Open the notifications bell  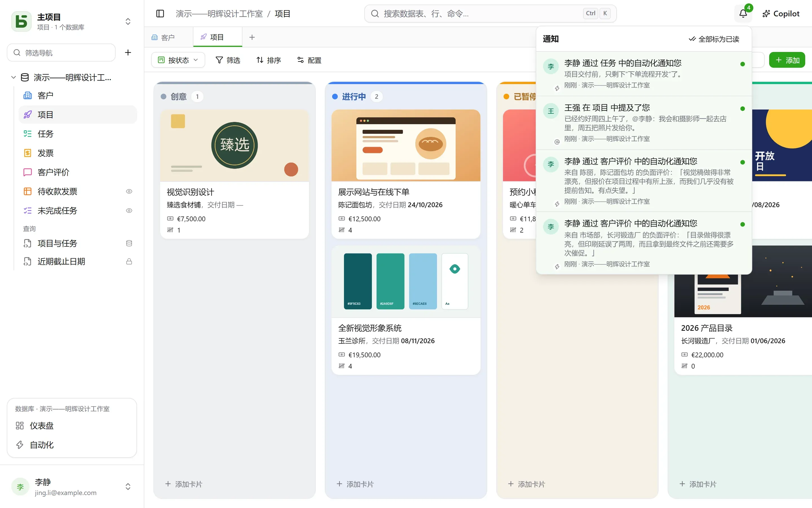743,14
